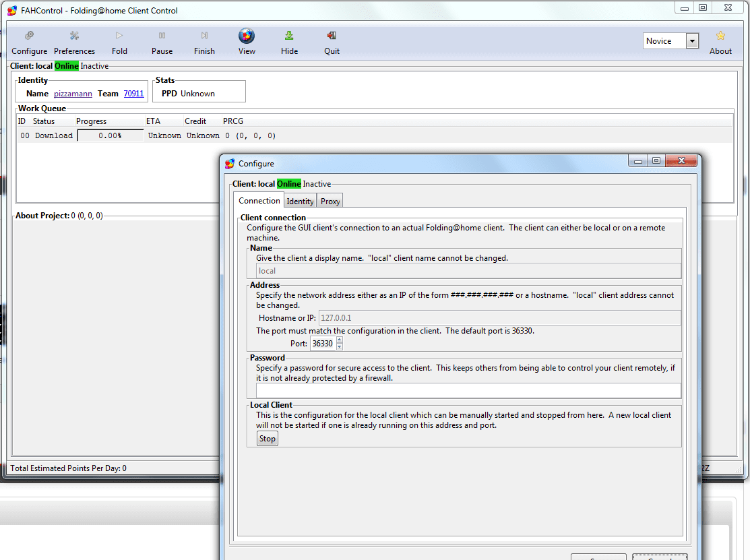Click the Port field showing 36330
This screenshot has width=750, height=560.
[323, 344]
